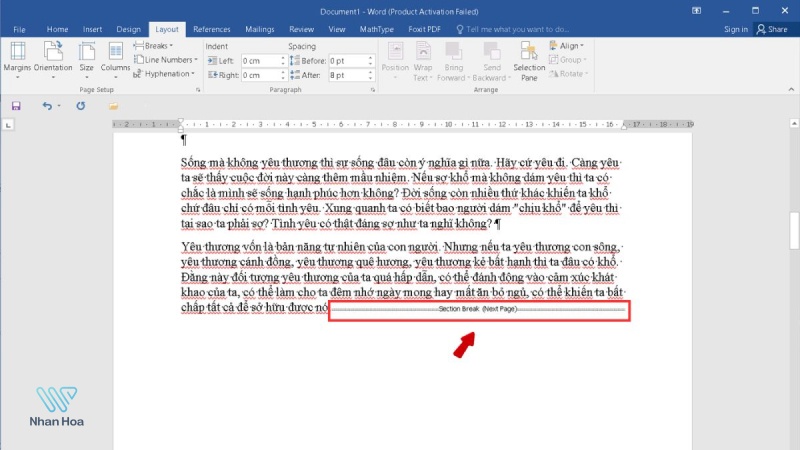Click the Share button

click(772, 30)
